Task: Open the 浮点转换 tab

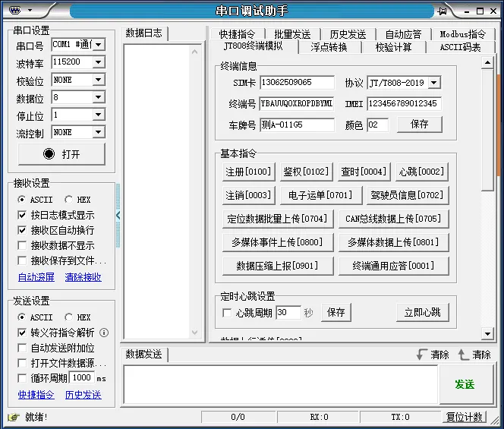Action: pos(329,47)
